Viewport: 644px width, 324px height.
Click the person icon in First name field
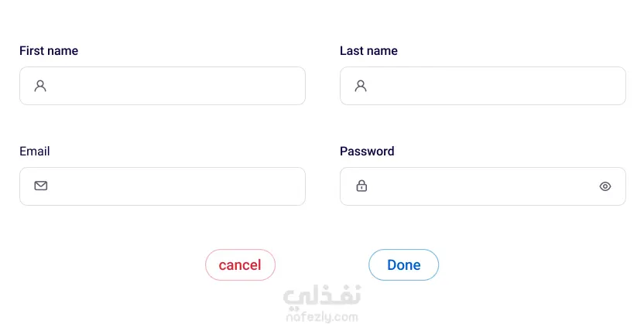pos(40,86)
